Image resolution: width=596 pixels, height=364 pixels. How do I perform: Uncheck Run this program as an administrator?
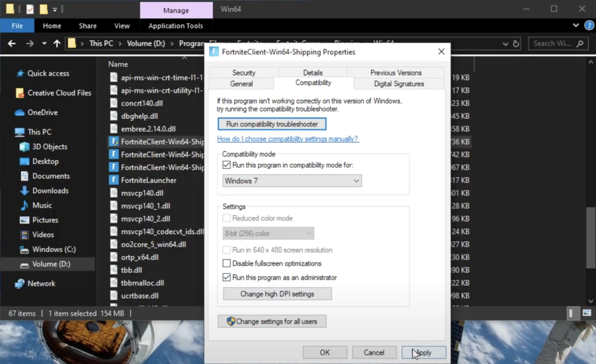click(226, 278)
